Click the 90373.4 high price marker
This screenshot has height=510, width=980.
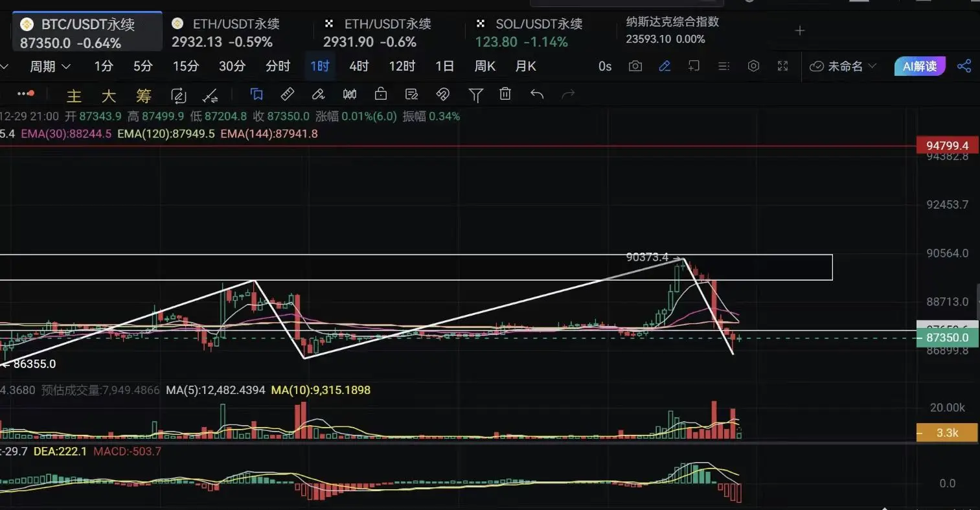pos(647,257)
